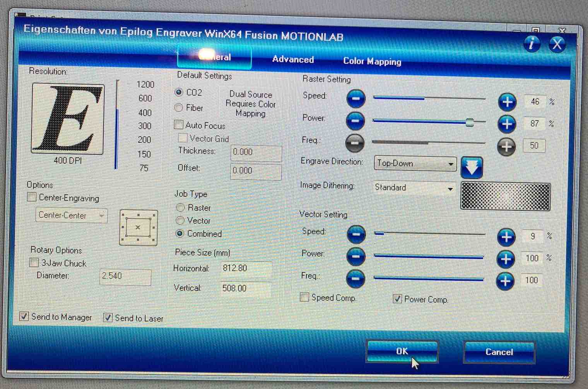Click the raster Freq. minus button

click(x=355, y=143)
